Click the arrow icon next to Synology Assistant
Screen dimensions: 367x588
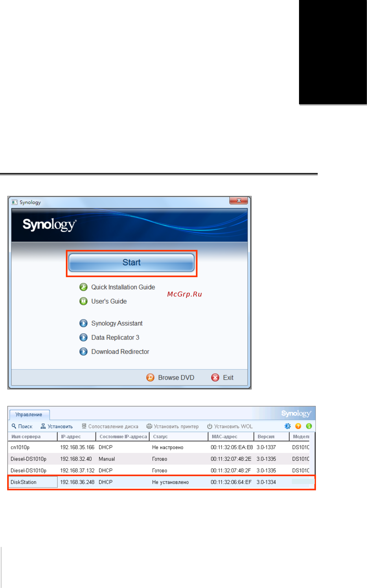click(84, 323)
